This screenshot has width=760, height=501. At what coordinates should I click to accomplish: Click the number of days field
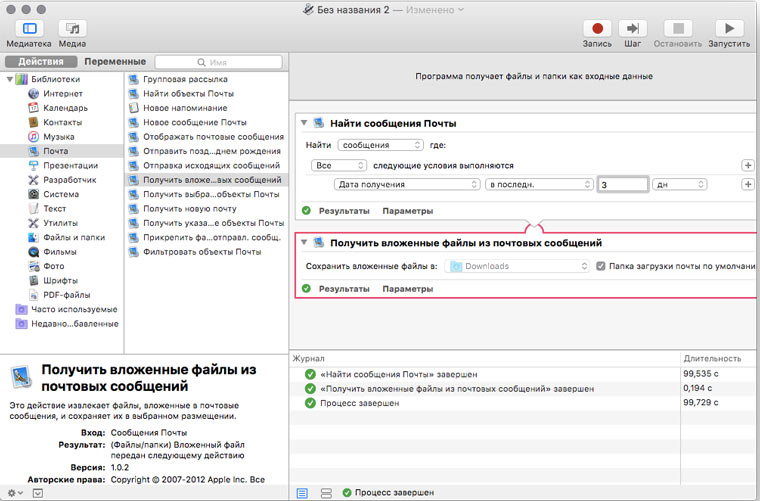pyautogui.click(x=623, y=184)
